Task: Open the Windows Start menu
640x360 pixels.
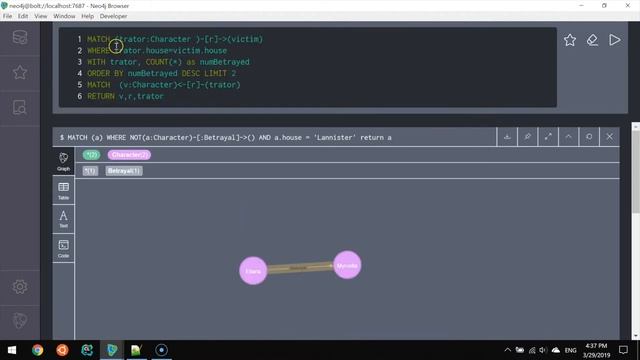Action: pos(12,350)
